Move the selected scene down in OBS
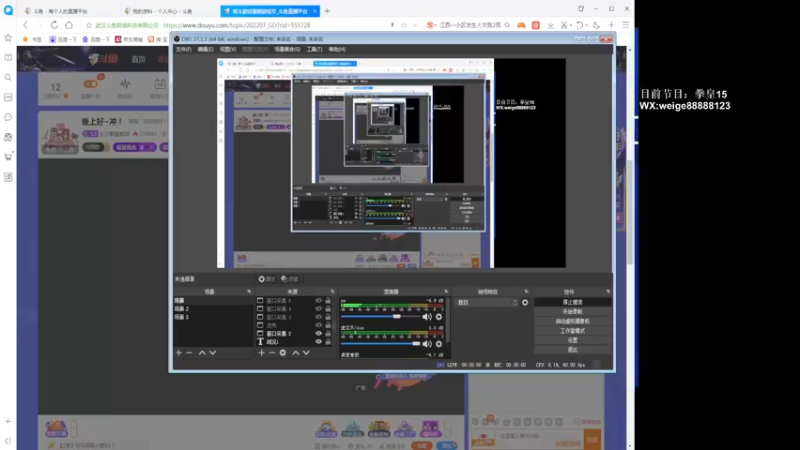This screenshot has width=800, height=450. (213, 353)
